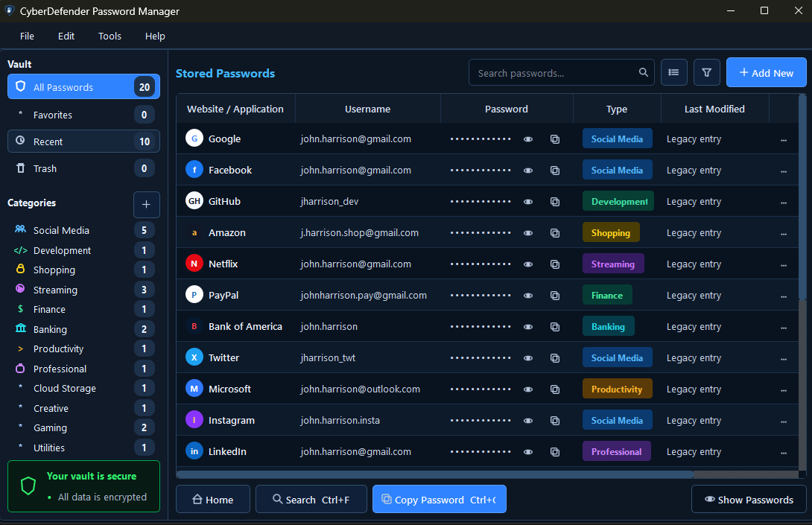Reveal the Netflix password with eye icon

click(527, 264)
